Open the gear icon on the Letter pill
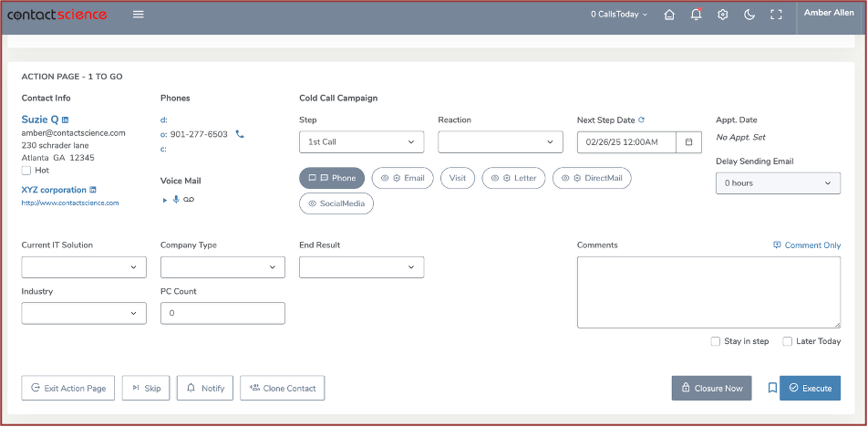The height and width of the screenshot is (427, 868). coord(507,178)
